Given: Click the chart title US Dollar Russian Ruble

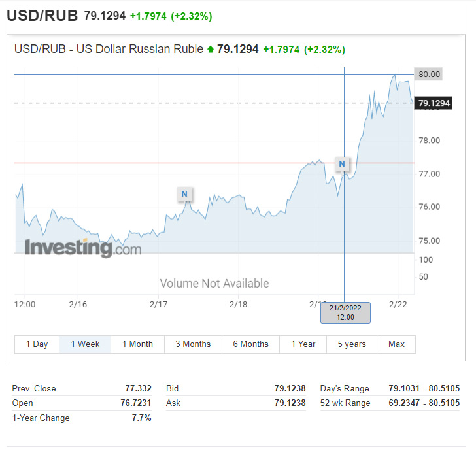Looking at the screenshot, I should pos(109,49).
